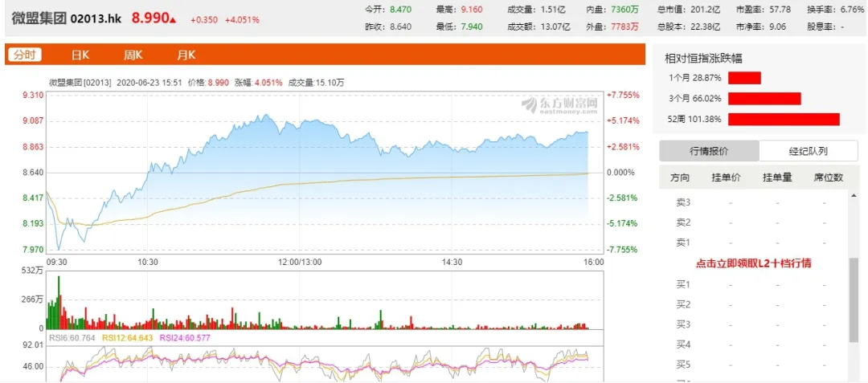Viewport: 868px width, 383px height.
Task: Click the 14:30 time axis label
Action: [452, 262]
